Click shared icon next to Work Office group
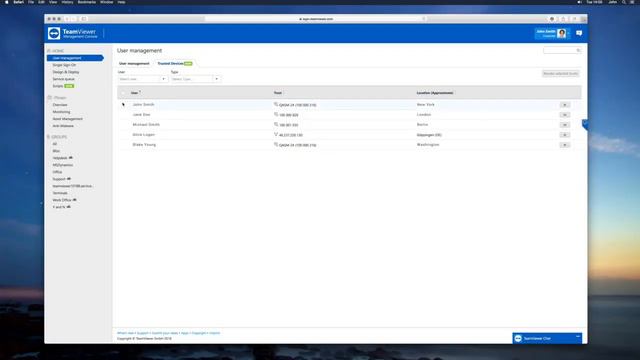 pyautogui.click(x=74, y=200)
